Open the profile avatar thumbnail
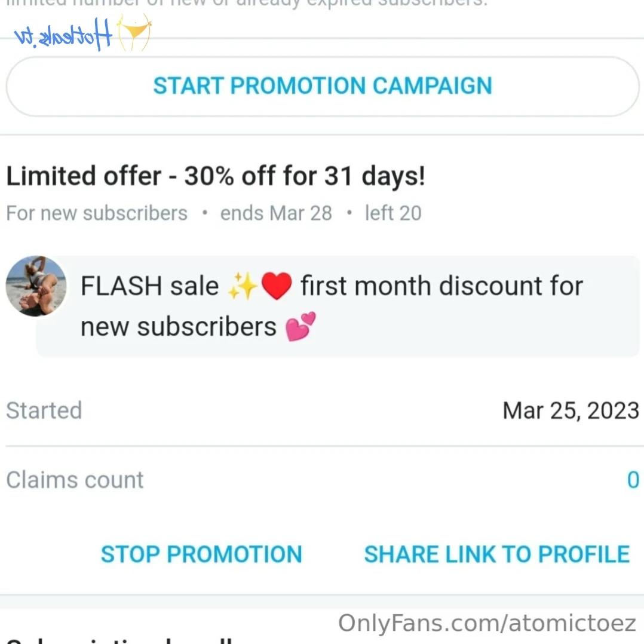 pos(36,286)
